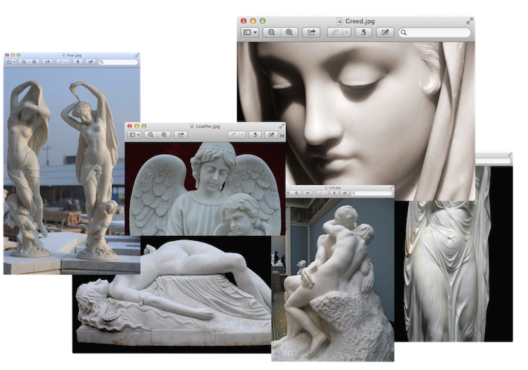Rotate the image in Loathe.jpg window
The width and height of the screenshot is (528, 370).
[255, 135]
